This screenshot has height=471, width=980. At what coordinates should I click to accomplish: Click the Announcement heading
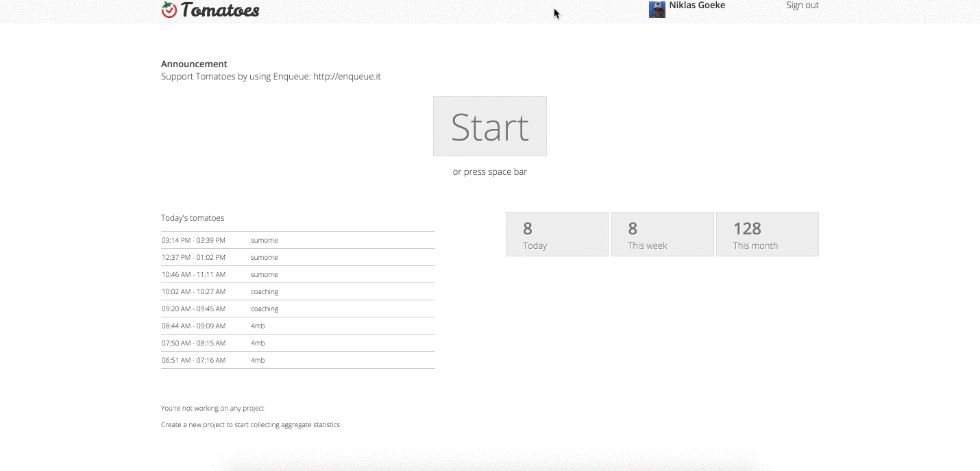[x=194, y=64]
